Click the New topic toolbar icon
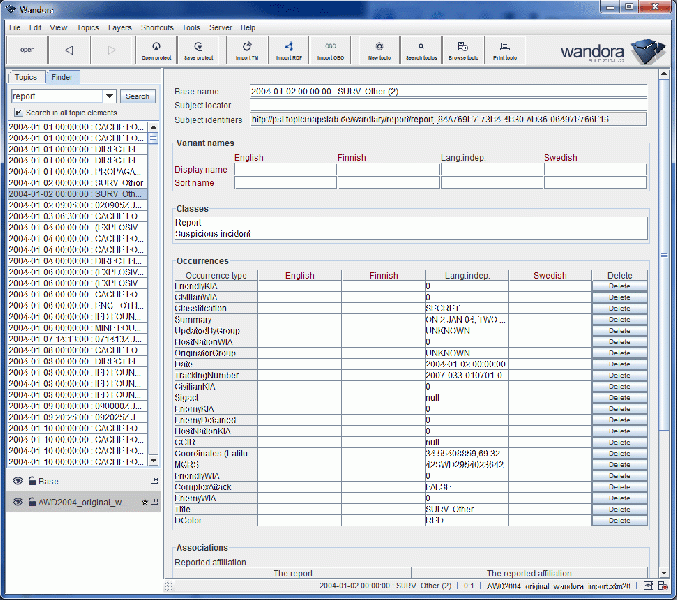This screenshot has height=600, width=677. pos(378,49)
